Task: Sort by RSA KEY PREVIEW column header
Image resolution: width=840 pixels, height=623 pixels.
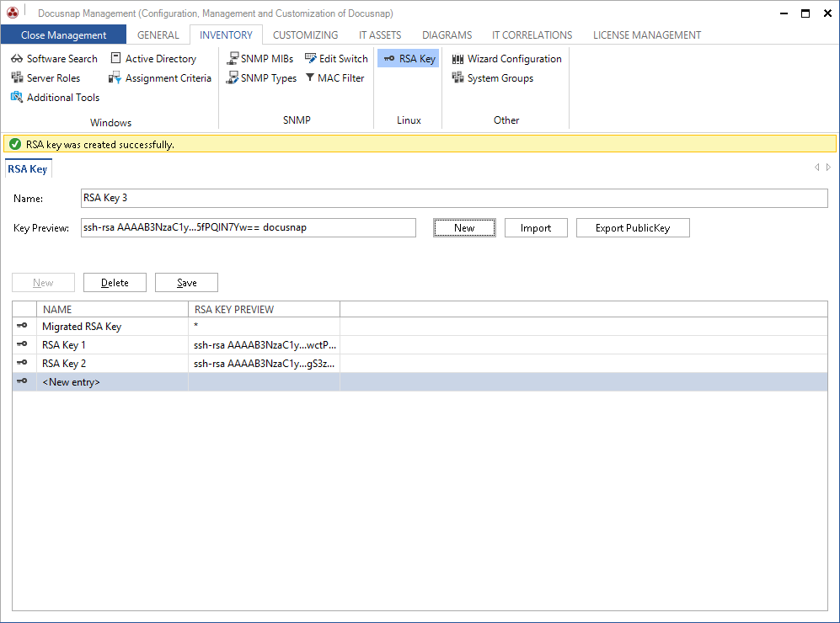Action: click(x=264, y=309)
